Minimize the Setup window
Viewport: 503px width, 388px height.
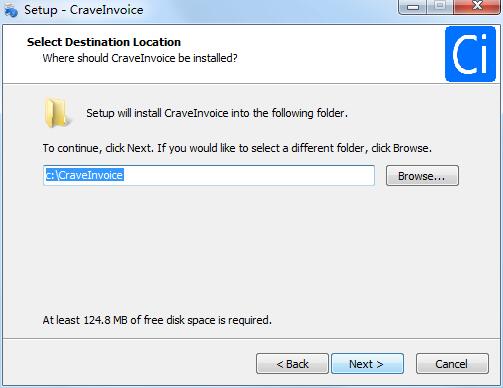tap(412, 7)
